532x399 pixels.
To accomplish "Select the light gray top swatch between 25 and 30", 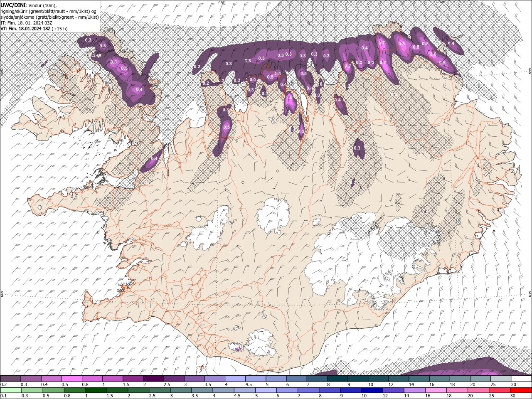I will tap(500, 379).
